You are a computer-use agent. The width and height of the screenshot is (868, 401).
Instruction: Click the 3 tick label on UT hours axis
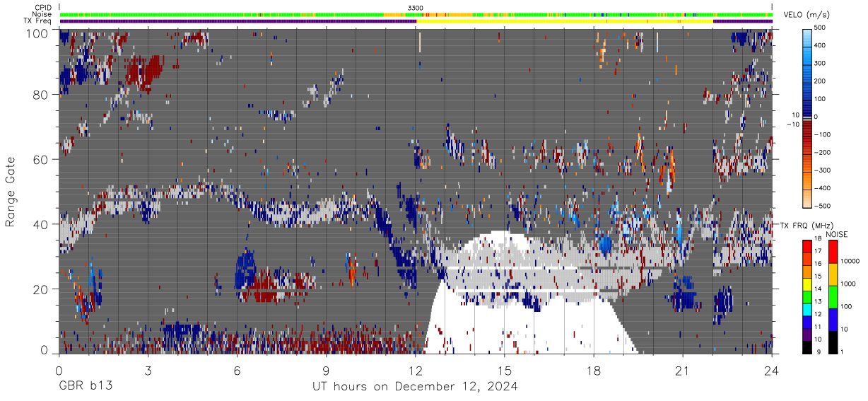pos(148,370)
